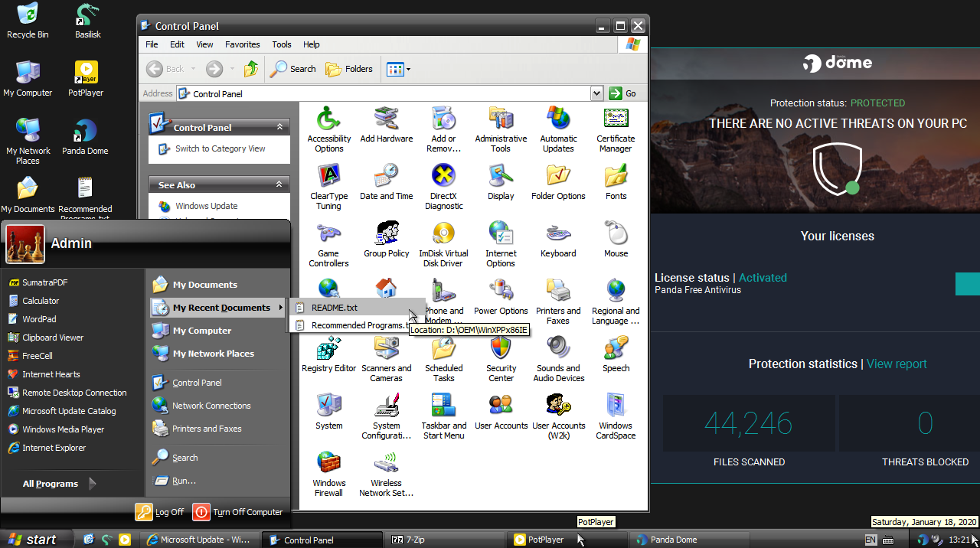Open System properties icon

(329, 412)
